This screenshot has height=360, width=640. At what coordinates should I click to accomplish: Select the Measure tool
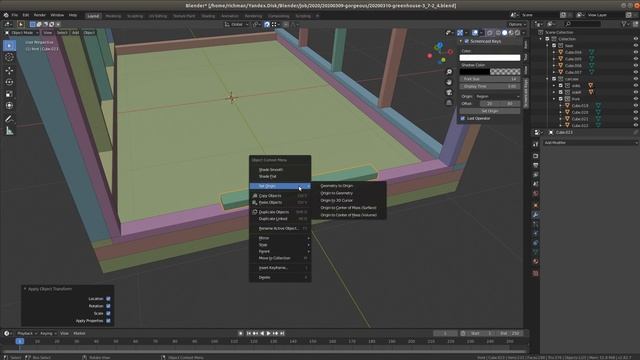(x=9, y=131)
